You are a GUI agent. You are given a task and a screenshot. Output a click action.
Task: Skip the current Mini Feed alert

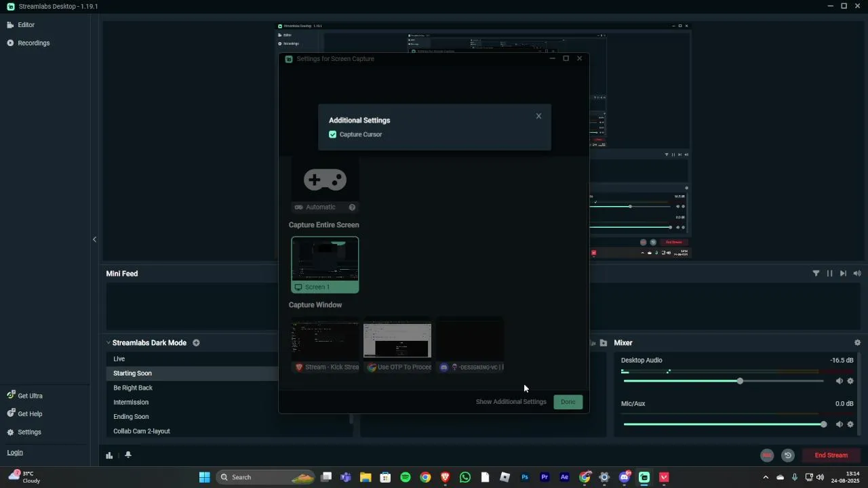843,274
